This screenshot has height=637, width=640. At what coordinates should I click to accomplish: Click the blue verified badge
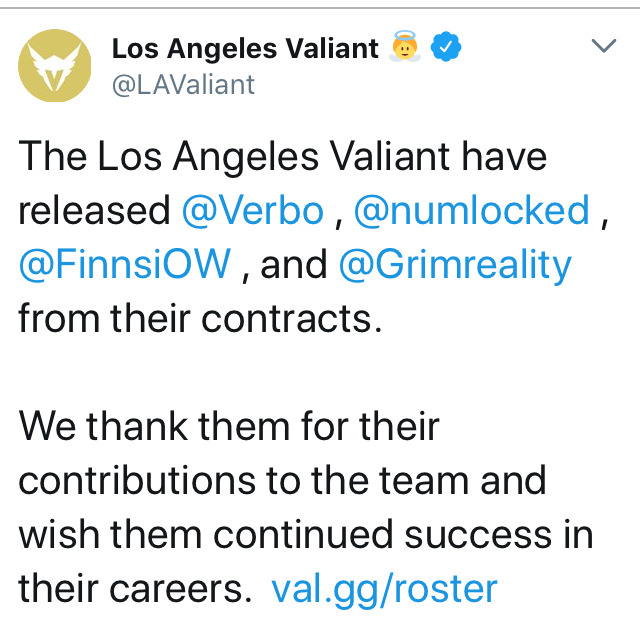[x=444, y=47]
